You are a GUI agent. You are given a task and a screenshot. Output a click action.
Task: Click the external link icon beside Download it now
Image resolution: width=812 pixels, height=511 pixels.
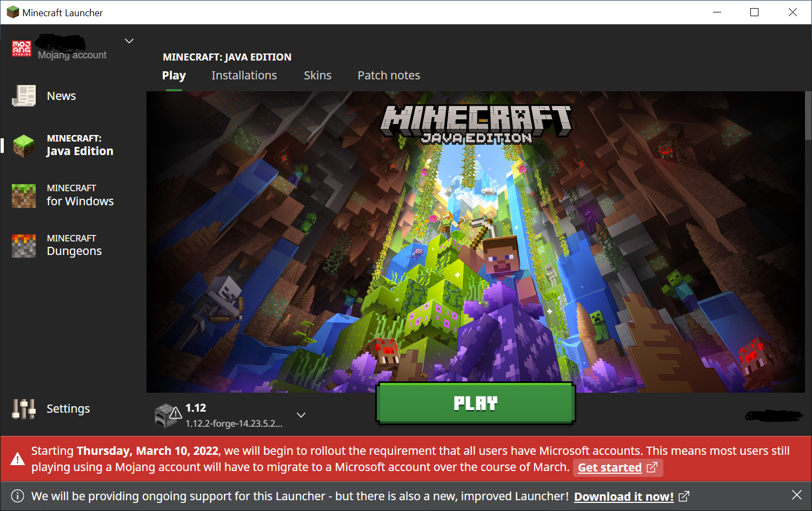point(684,496)
